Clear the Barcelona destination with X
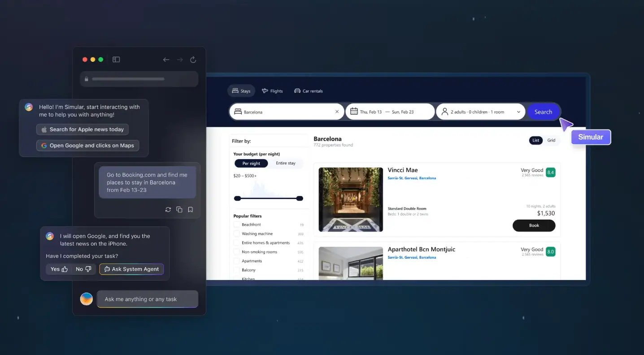Image resolution: width=644 pixels, height=355 pixels. click(x=337, y=112)
